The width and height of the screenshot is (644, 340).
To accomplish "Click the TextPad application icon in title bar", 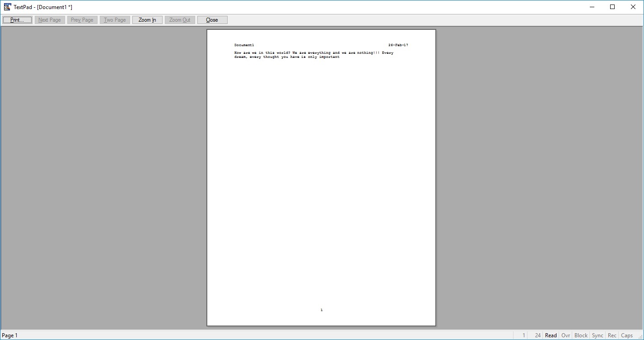I will [7, 7].
